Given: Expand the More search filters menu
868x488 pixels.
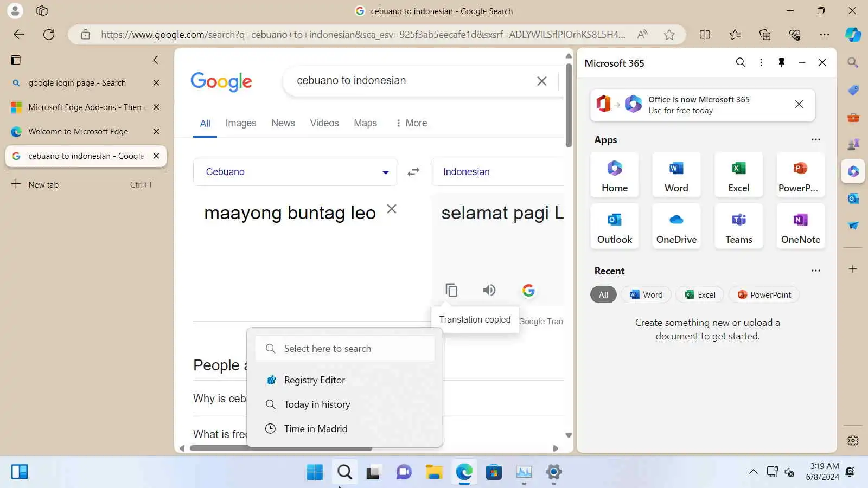Looking at the screenshot, I should click(x=411, y=123).
